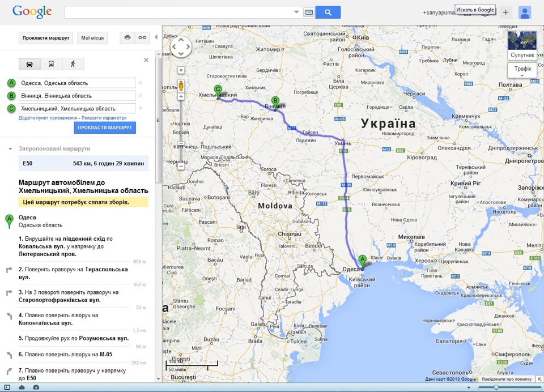Click green C marker beside Хмельницький field
The image size is (544, 392).
pos(11,109)
